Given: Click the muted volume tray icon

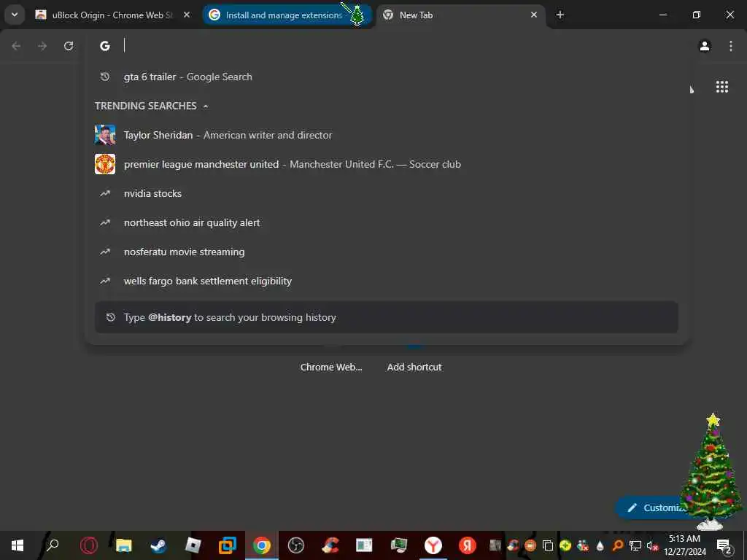Looking at the screenshot, I should click(x=652, y=545).
